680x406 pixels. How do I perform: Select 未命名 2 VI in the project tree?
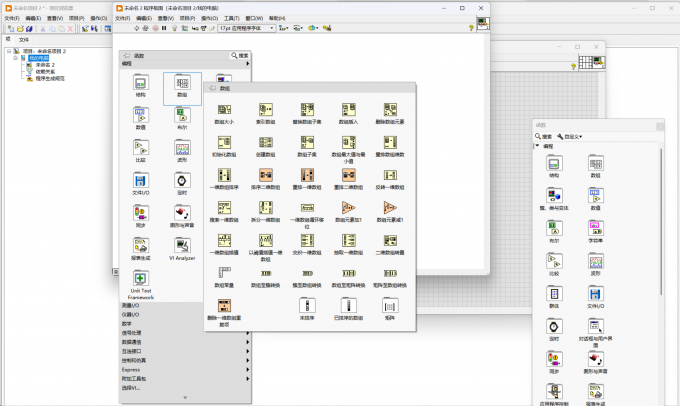click(x=45, y=65)
